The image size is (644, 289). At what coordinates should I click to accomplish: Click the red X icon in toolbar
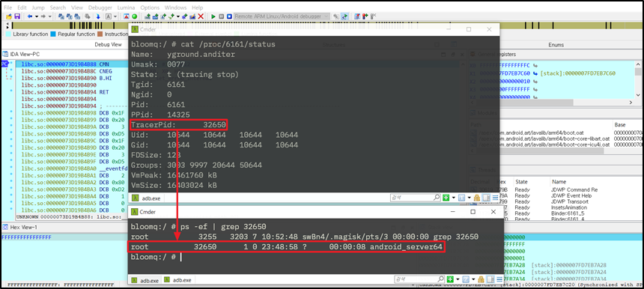point(201,16)
